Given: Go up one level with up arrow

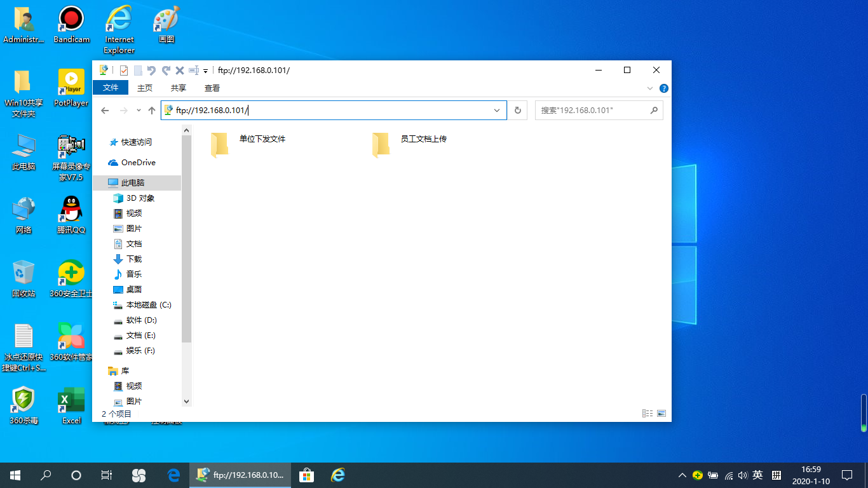Looking at the screenshot, I should 152,111.
